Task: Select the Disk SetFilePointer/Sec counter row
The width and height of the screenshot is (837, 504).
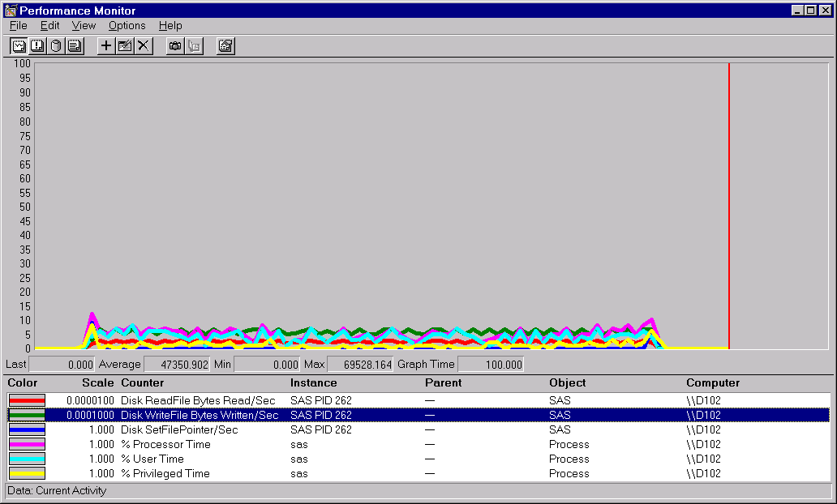Action: (179, 429)
